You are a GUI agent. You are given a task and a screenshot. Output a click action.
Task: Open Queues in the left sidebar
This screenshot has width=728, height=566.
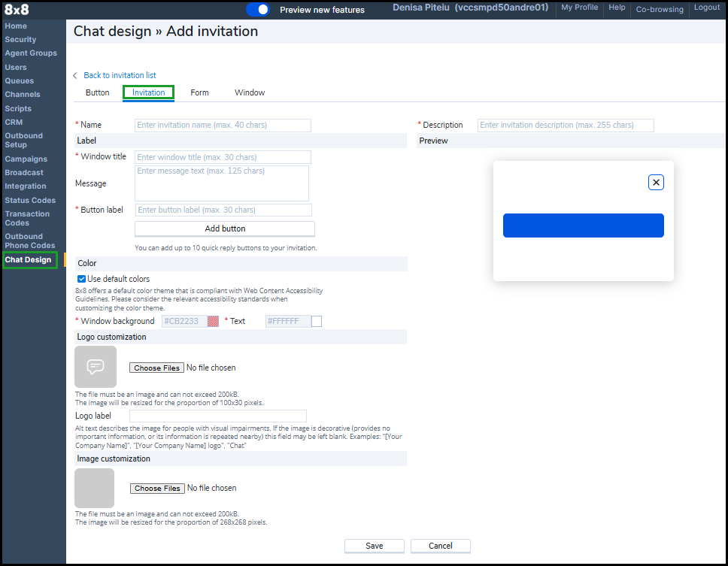(19, 80)
